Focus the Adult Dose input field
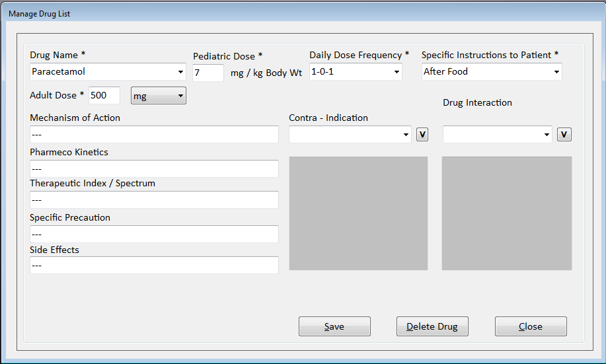 tap(104, 95)
